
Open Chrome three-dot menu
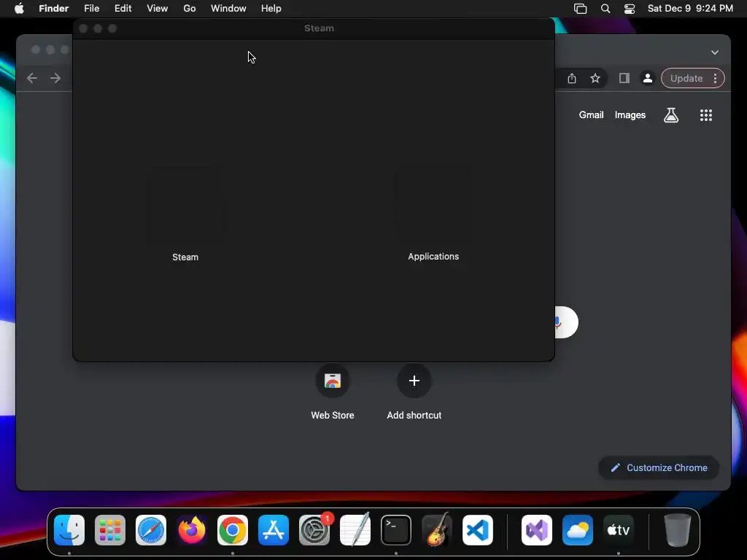pos(715,79)
